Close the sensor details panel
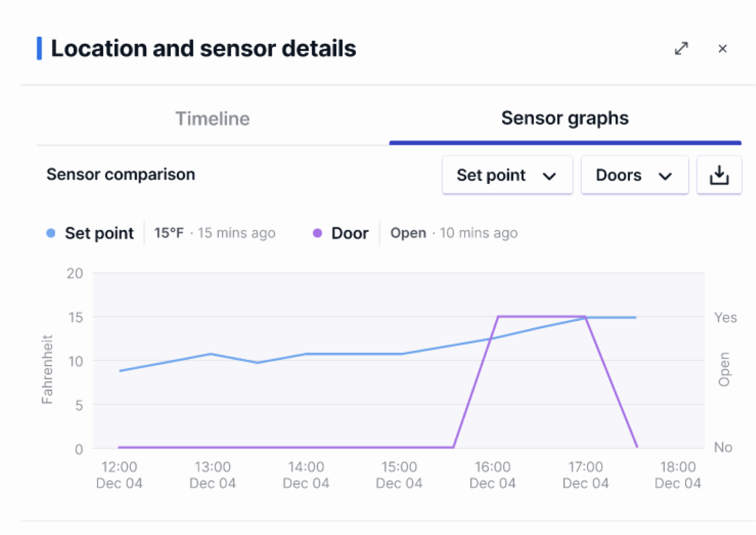 point(723,49)
